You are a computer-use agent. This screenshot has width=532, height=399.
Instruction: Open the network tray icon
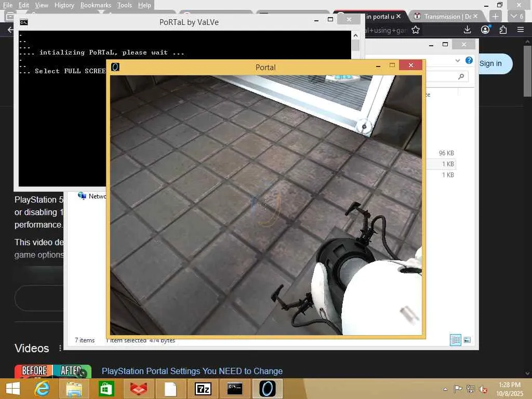(x=470, y=389)
